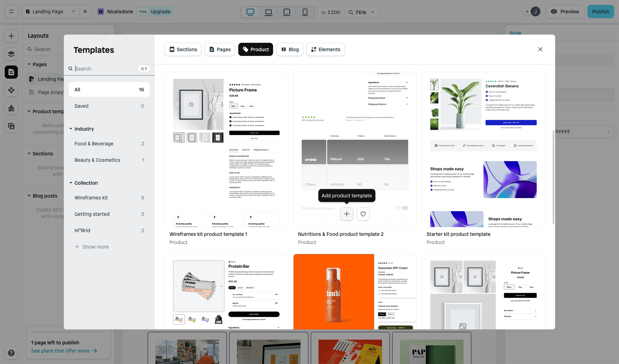This screenshot has width=619, height=364.
Task: Open page settings gear icon
Action: tap(85, 12)
